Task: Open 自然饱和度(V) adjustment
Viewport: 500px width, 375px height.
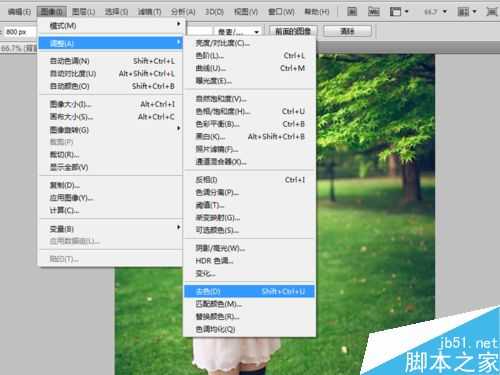Action: pyautogui.click(x=249, y=99)
